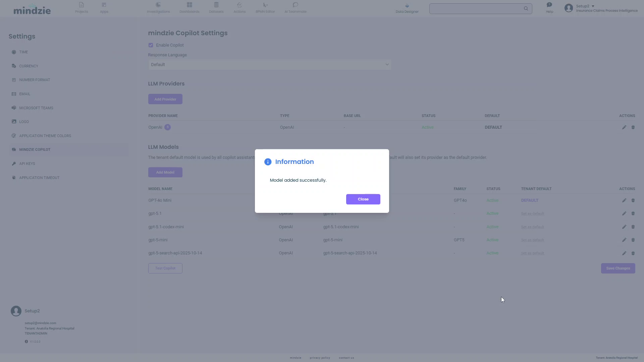Expand the Setup2 user dropdown arrow
The height and width of the screenshot is (362, 644).
pyautogui.click(x=593, y=6)
